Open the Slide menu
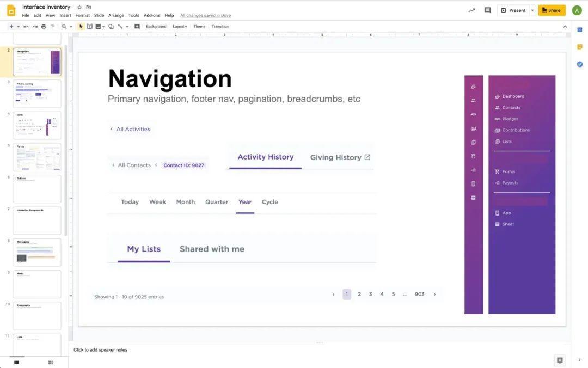 tap(99, 16)
